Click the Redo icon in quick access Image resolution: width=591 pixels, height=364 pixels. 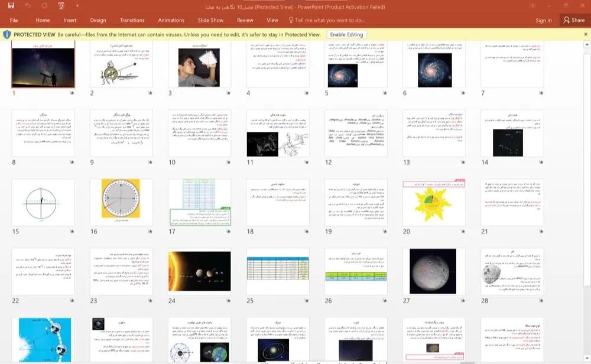tap(45, 6)
